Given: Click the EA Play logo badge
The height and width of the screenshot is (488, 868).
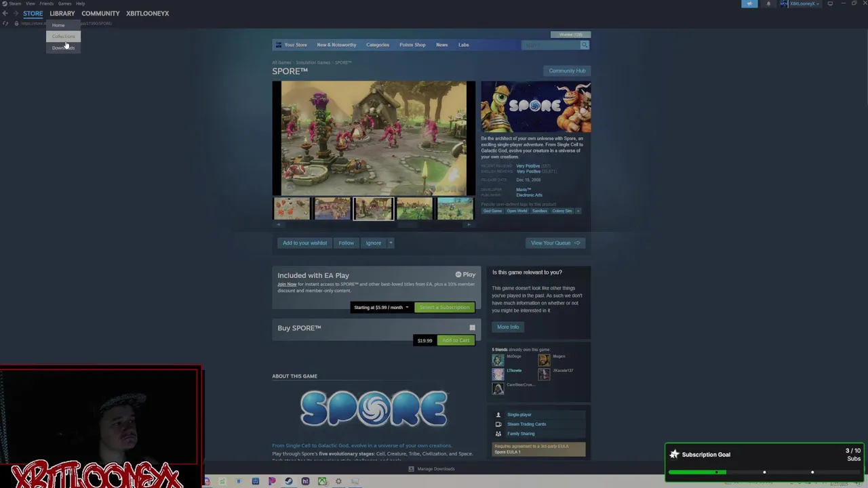Looking at the screenshot, I should [x=465, y=274].
